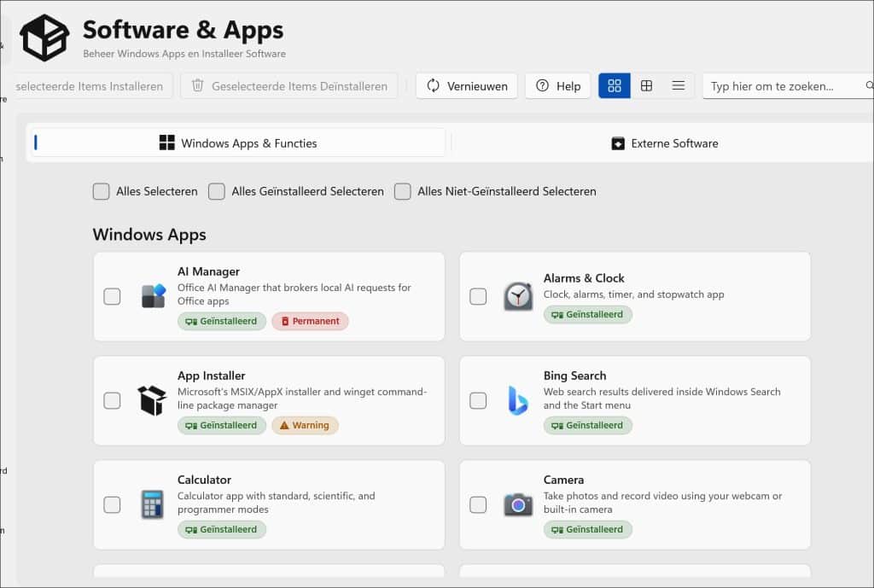Click the AI Manager title text
This screenshot has width=874, height=588.
[208, 271]
